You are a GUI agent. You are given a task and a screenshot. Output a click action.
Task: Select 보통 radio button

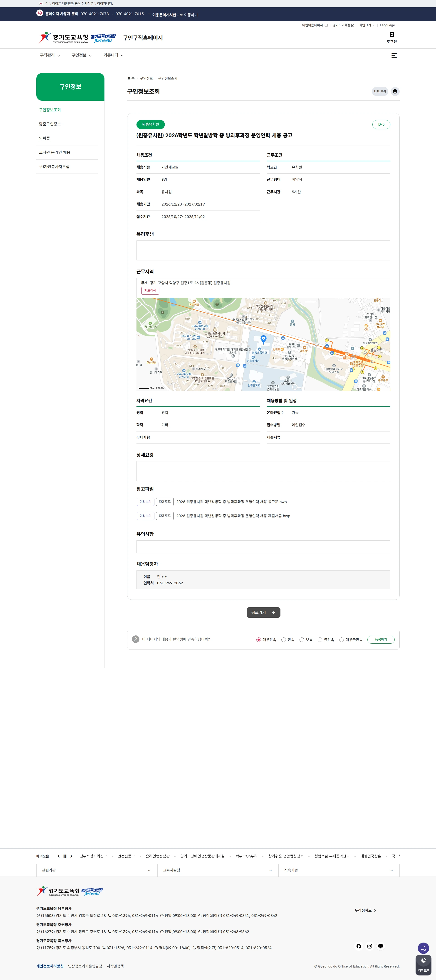302,639
